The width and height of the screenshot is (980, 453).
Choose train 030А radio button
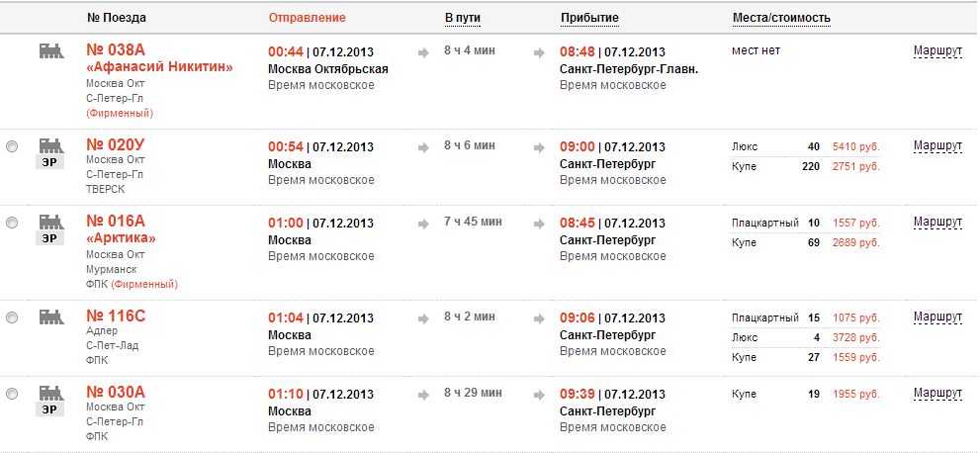(12, 394)
